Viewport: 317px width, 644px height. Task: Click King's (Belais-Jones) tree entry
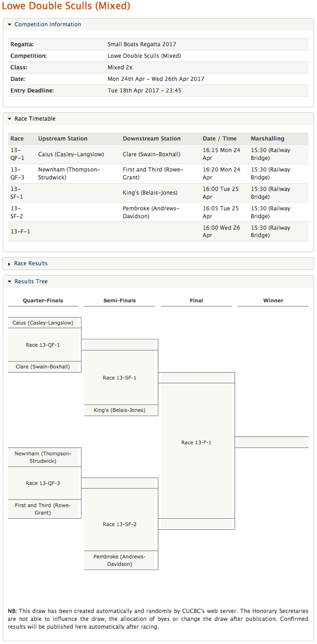click(x=121, y=411)
